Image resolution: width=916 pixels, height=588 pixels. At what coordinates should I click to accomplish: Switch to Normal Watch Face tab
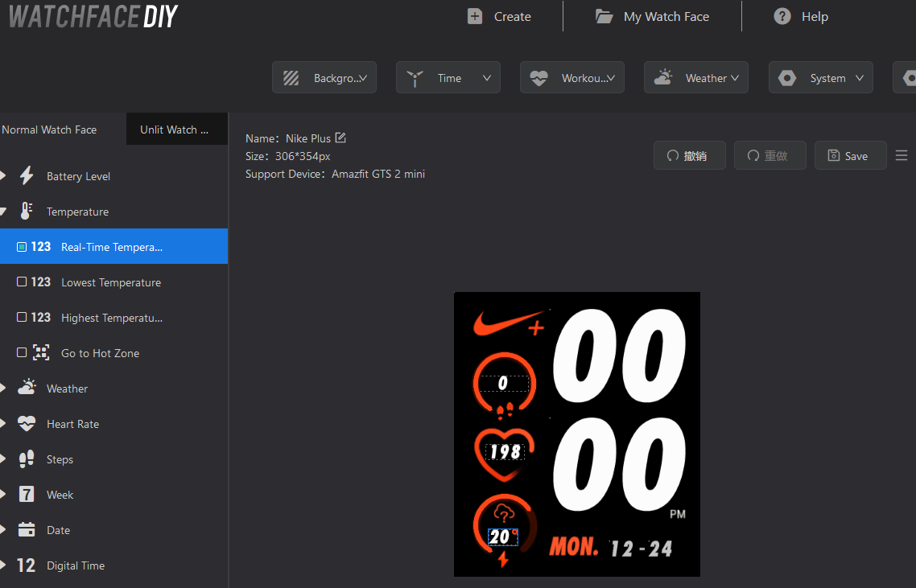click(x=63, y=129)
